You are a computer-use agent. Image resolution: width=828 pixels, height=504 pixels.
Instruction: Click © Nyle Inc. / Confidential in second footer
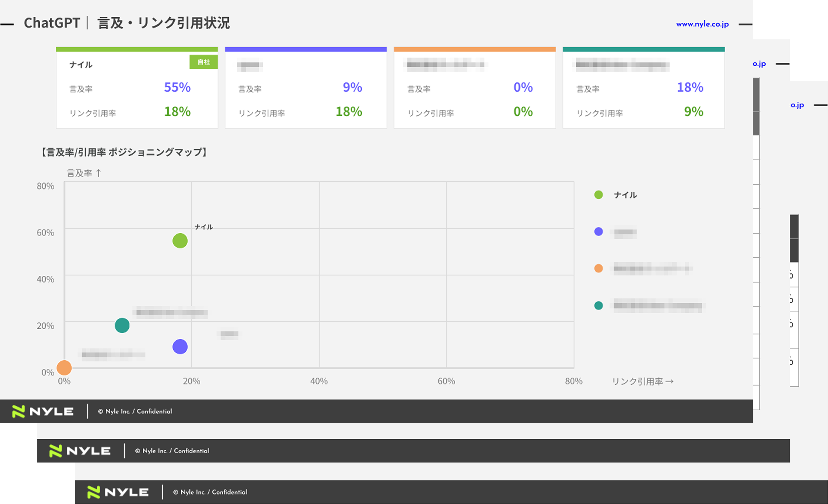(172, 451)
